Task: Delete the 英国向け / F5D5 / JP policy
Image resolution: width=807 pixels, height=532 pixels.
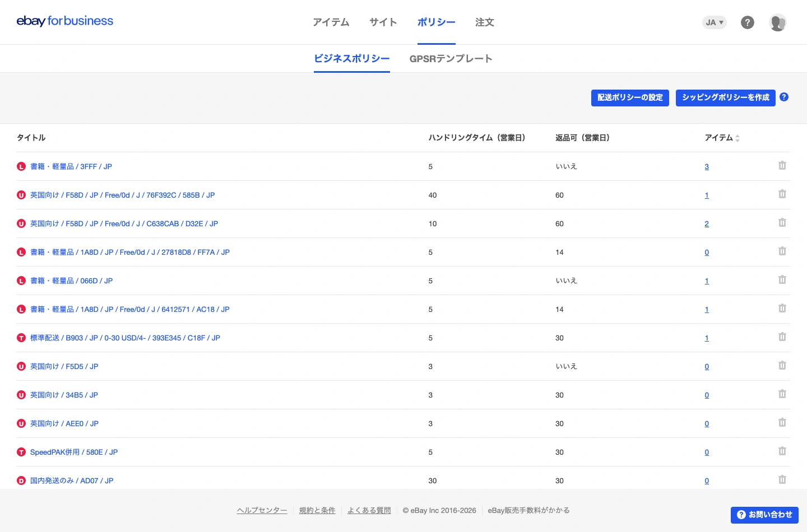Action: (x=782, y=366)
